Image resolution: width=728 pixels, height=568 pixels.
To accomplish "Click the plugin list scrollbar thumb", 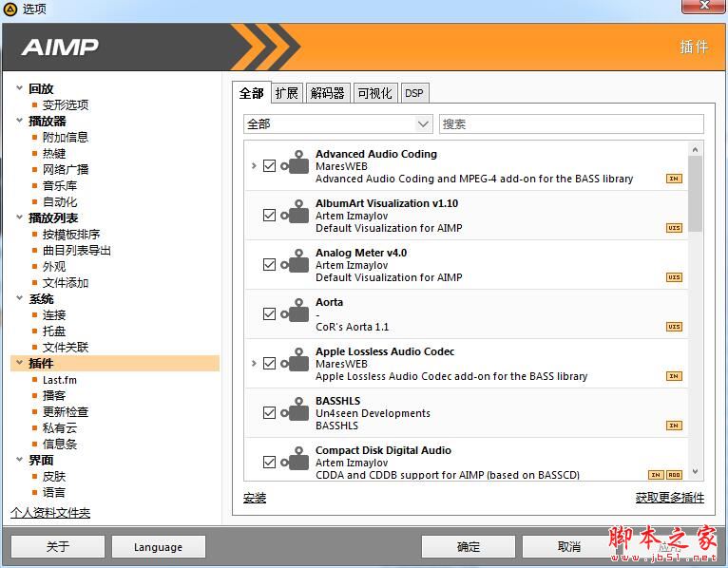I will point(695,193).
